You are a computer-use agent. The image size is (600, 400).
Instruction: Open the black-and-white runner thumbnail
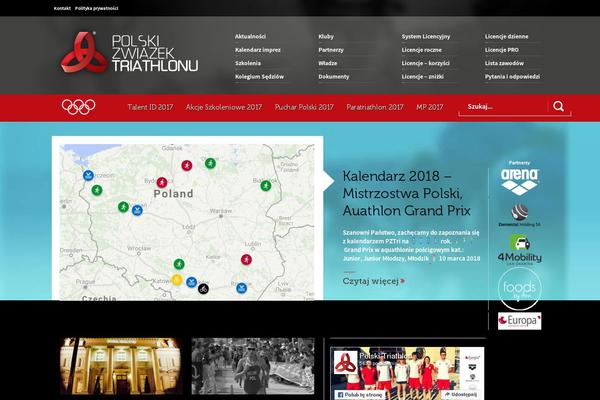coord(253,366)
